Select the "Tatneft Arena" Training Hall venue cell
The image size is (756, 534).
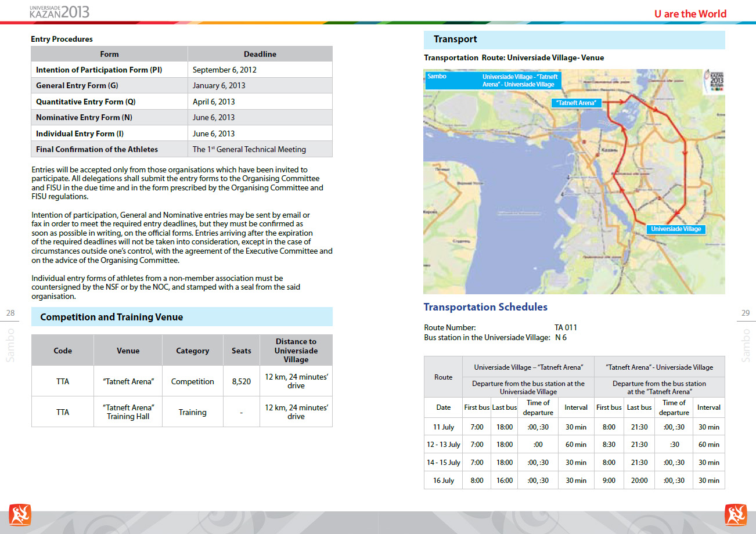(x=128, y=412)
